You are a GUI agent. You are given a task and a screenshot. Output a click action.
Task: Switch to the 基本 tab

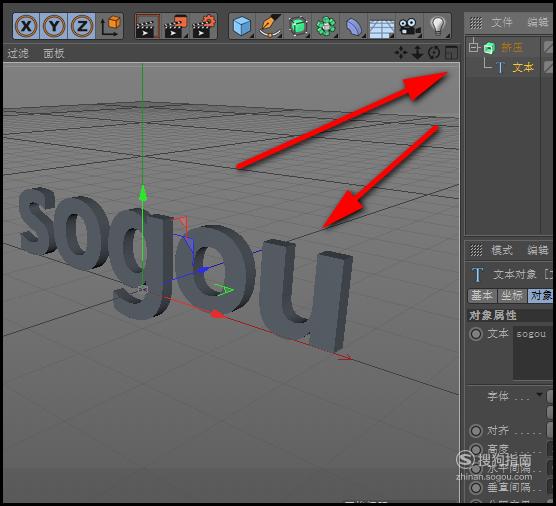coord(482,295)
